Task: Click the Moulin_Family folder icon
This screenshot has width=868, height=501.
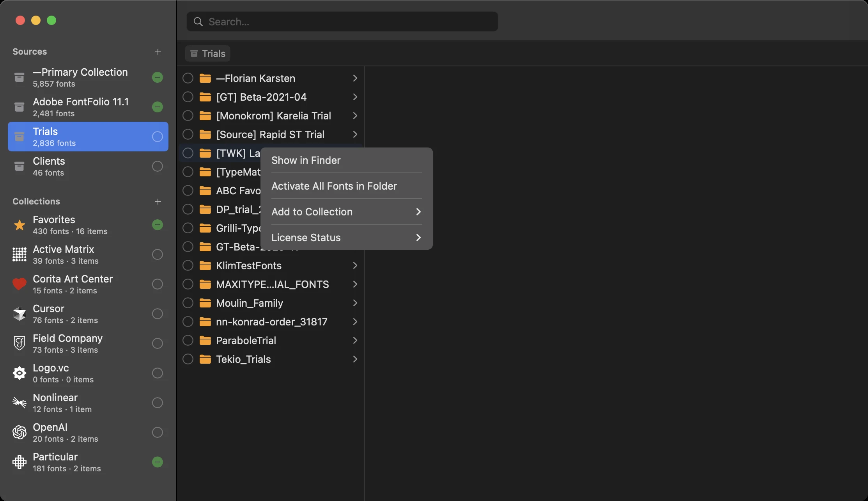Action: pyautogui.click(x=205, y=303)
